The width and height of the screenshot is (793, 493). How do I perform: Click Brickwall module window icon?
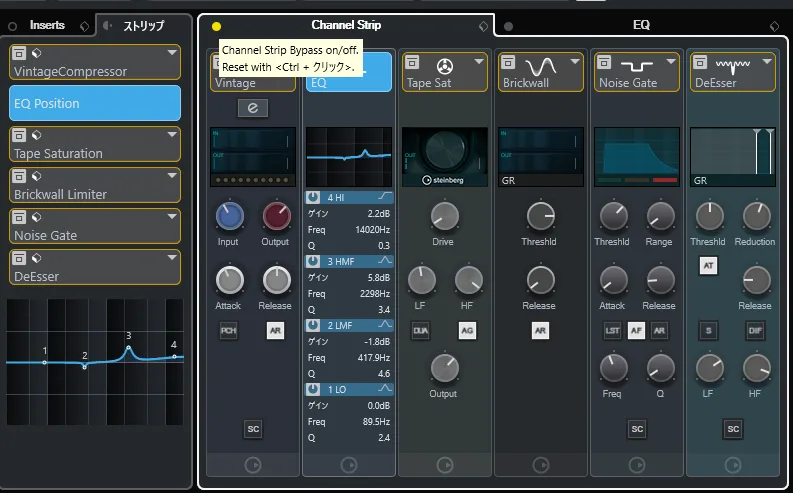508,62
